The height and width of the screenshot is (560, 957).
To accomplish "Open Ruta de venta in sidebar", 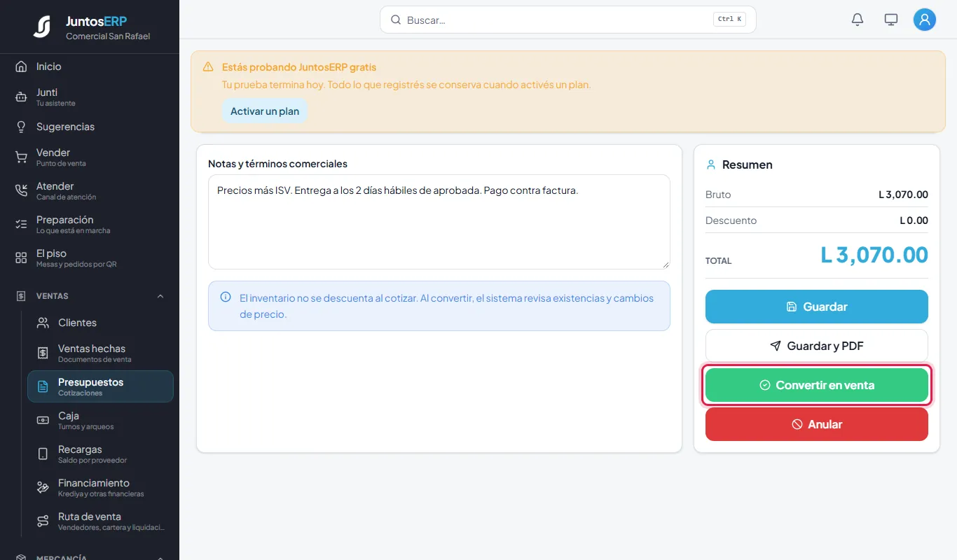I will click(100, 521).
